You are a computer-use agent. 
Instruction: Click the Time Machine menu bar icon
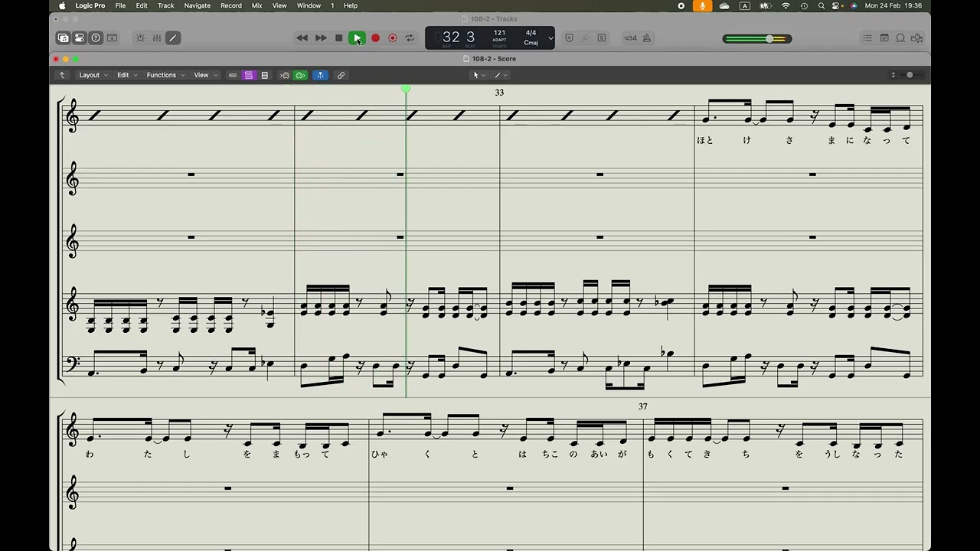pos(804,5)
